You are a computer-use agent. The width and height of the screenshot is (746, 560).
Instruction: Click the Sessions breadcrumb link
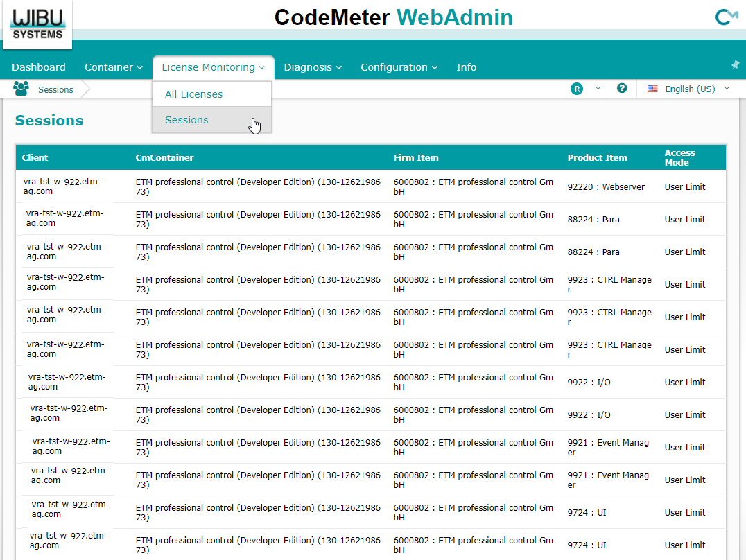(x=55, y=90)
